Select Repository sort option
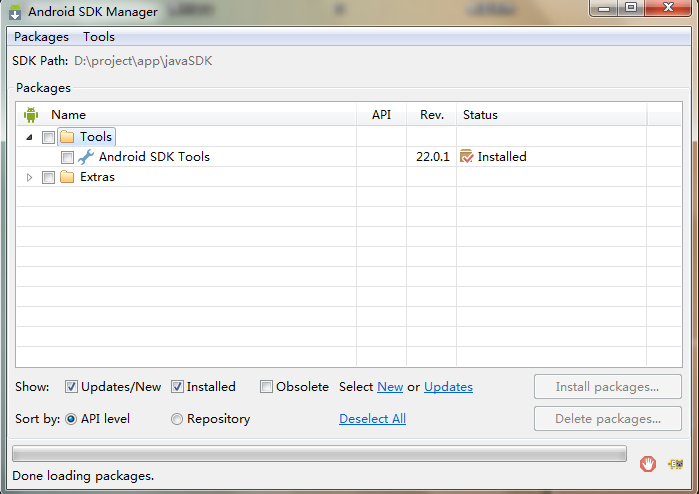The width and height of the screenshot is (699, 494). point(177,419)
